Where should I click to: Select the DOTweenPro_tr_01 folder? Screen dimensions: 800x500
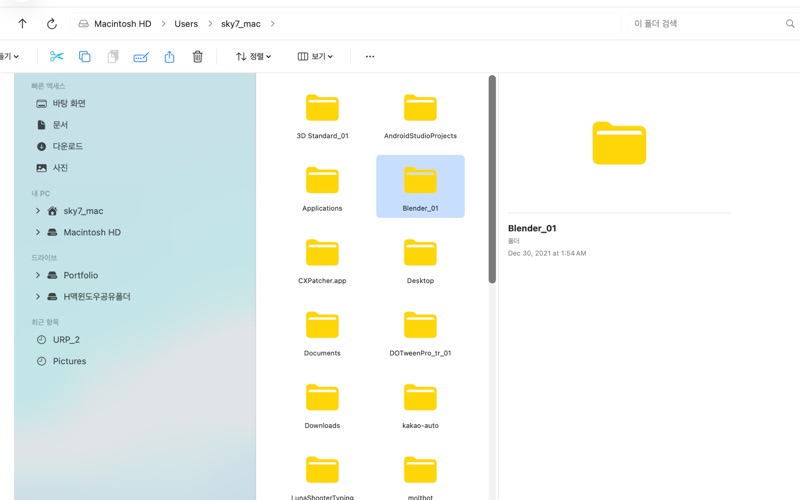(420, 332)
